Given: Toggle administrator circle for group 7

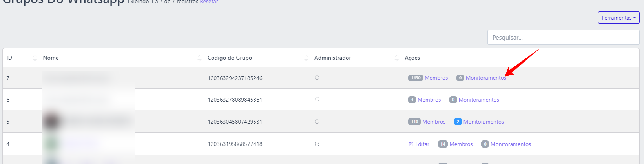Looking at the screenshot, I should coord(317,78).
